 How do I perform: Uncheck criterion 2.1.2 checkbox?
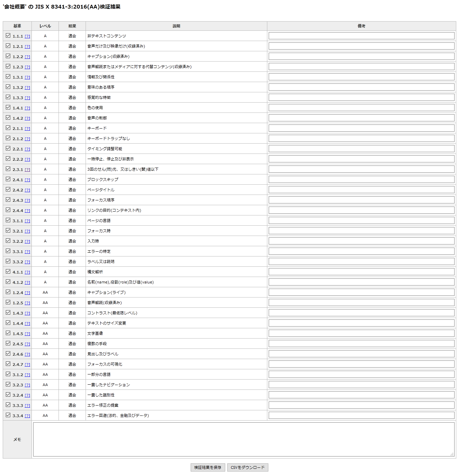click(x=8, y=138)
